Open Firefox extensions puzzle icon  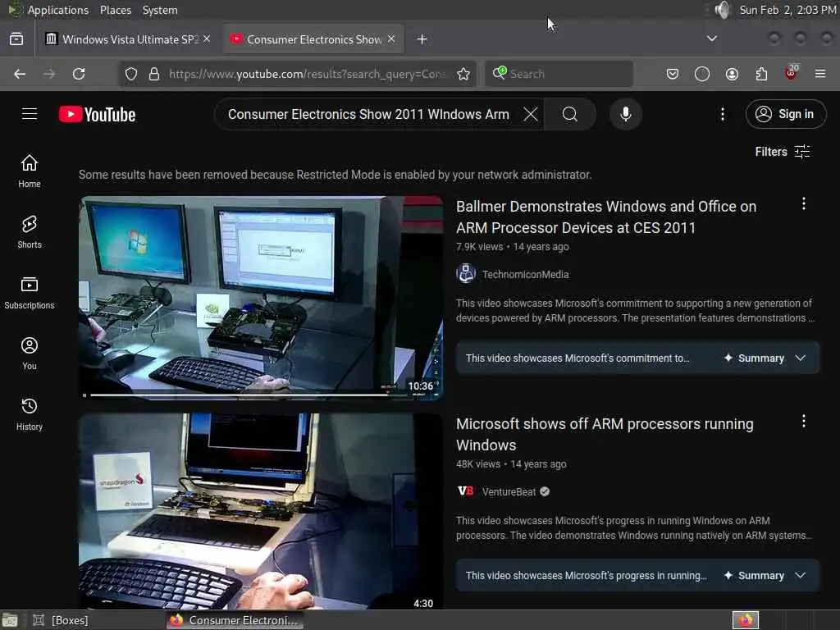(x=761, y=74)
